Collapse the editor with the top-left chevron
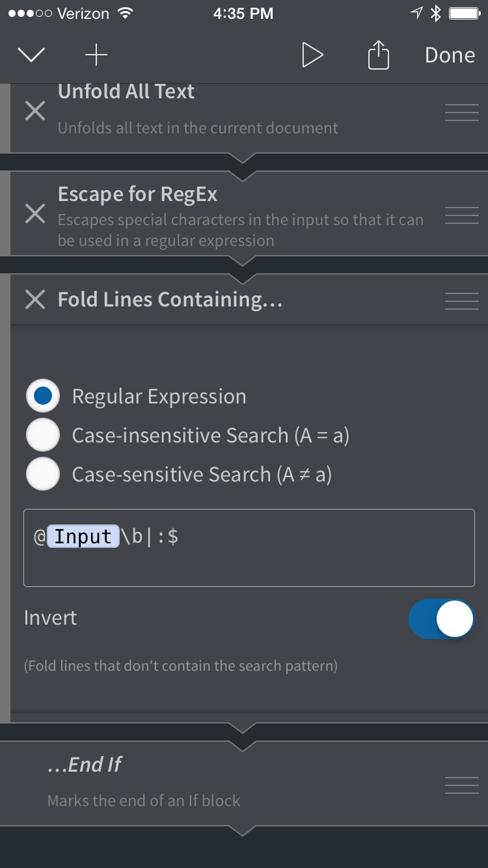The height and width of the screenshot is (868, 488). tap(31, 55)
